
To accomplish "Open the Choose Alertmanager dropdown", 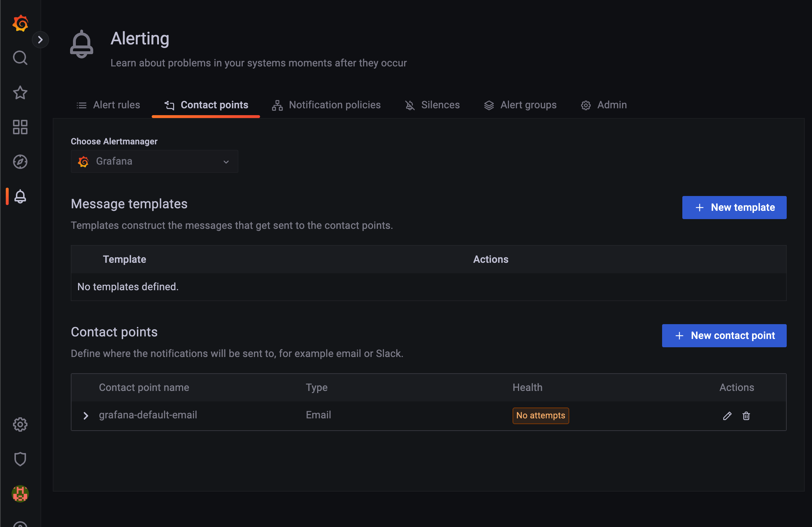I will tap(155, 161).
